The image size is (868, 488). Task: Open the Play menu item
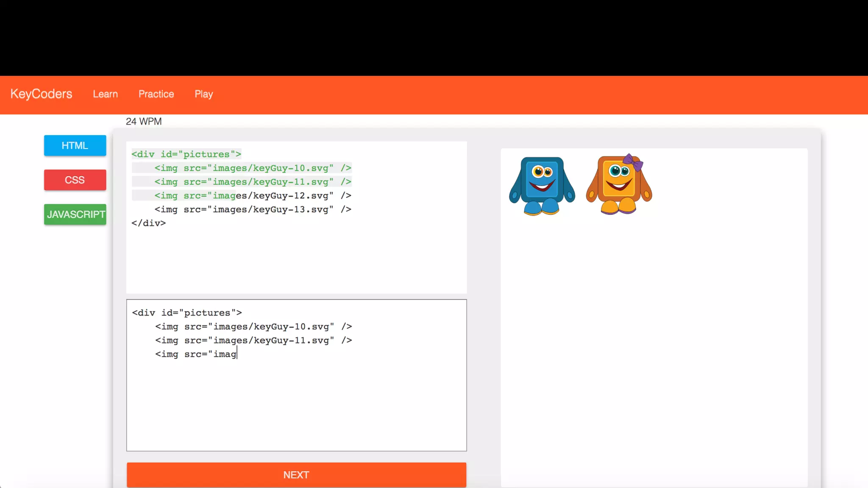coord(204,94)
